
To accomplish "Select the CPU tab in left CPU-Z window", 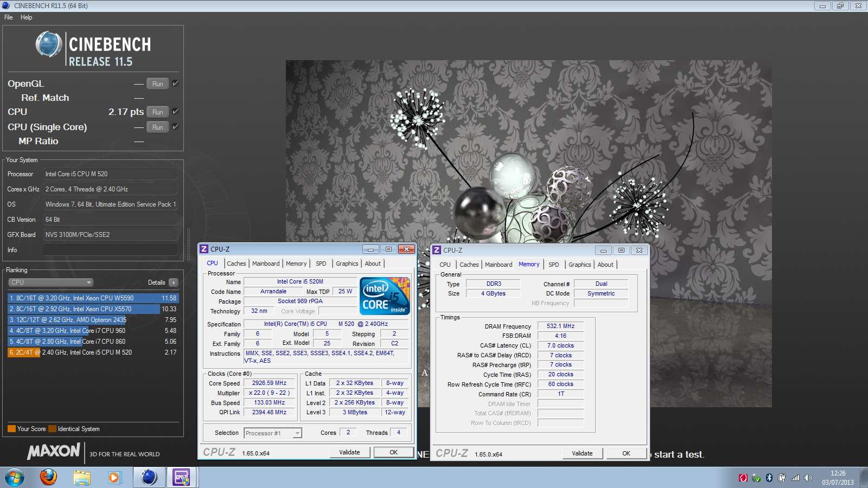I will click(x=213, y=263).
